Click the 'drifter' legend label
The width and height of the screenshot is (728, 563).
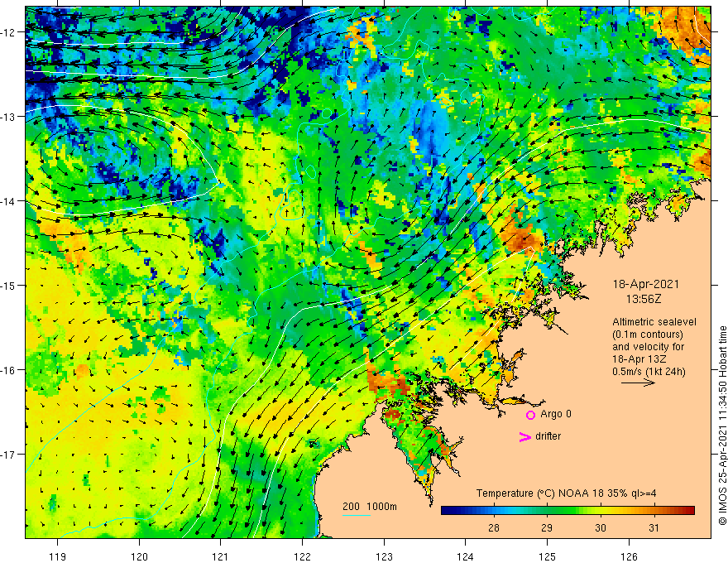tap(548, 436)
